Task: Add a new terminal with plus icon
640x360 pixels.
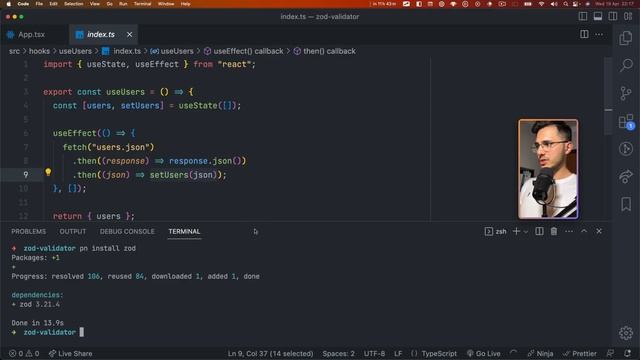Action: point(516,231)
